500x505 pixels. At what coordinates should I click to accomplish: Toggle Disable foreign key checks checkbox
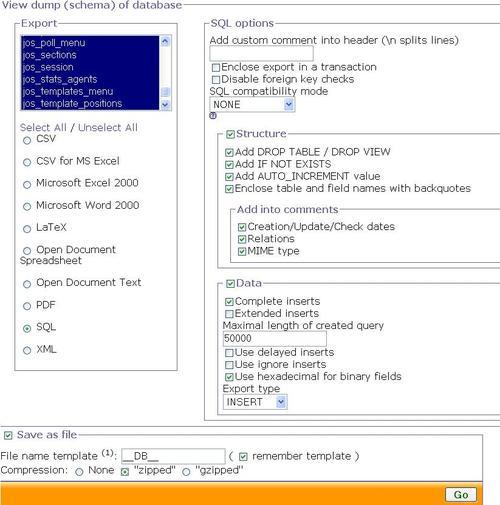216,80
